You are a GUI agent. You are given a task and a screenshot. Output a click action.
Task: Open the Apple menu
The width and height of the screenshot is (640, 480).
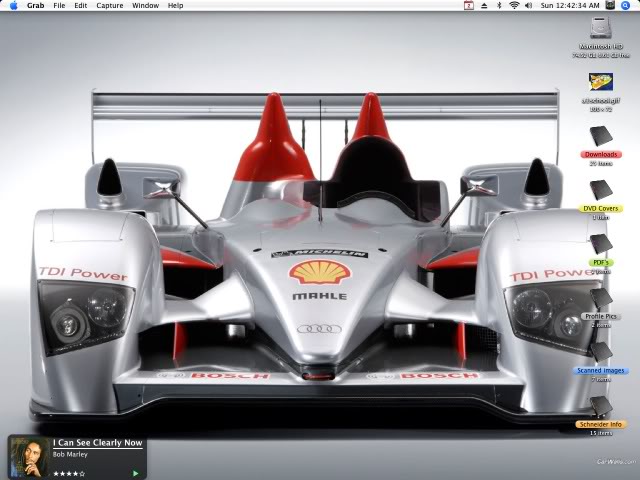pyautogui.click(x=13, y=6)
